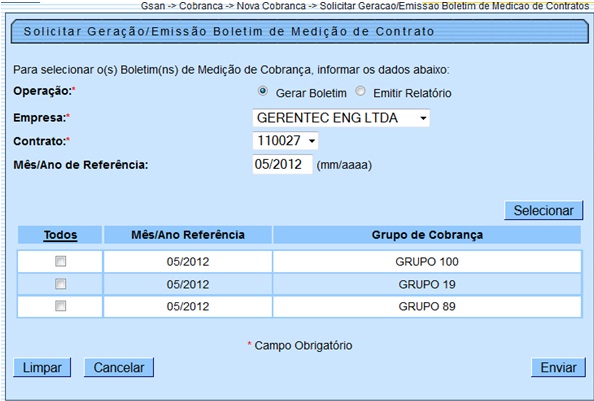Viewport: 594px width, 401px height.
Task: Click the (mm/aaaa) format hint
Action: click(x=344, y=165)
